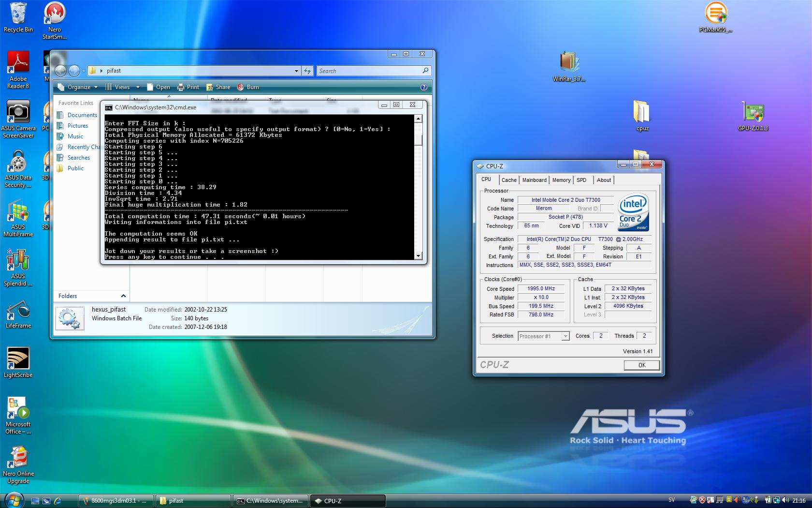The image size is (812, 508).
Task: Launch LightScribe desktop icon
Action: pos(18,363)
